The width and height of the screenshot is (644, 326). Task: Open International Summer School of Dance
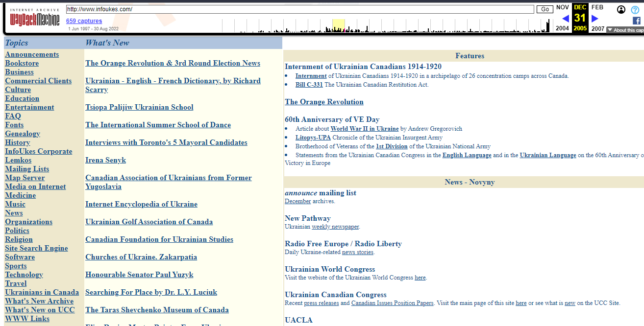(x=158, y=125)
